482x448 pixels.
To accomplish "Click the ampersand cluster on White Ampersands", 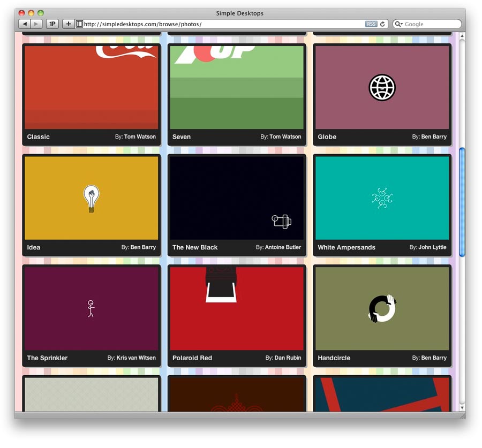I will click(x=382, y=198).
